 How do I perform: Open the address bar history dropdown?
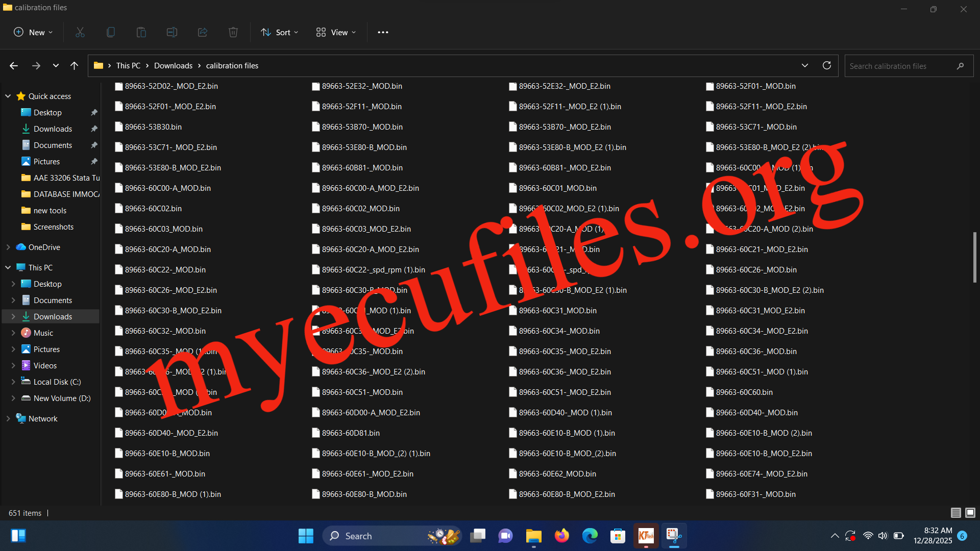(805, 65)
